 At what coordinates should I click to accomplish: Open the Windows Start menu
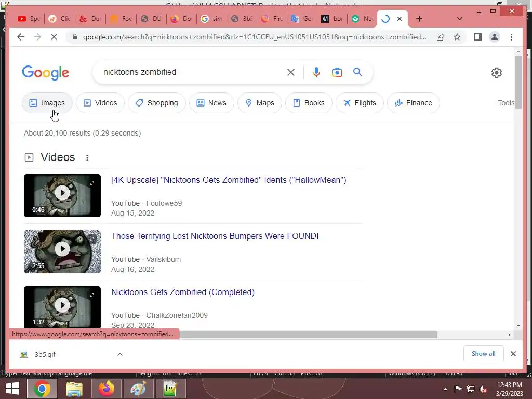point(12,389)
